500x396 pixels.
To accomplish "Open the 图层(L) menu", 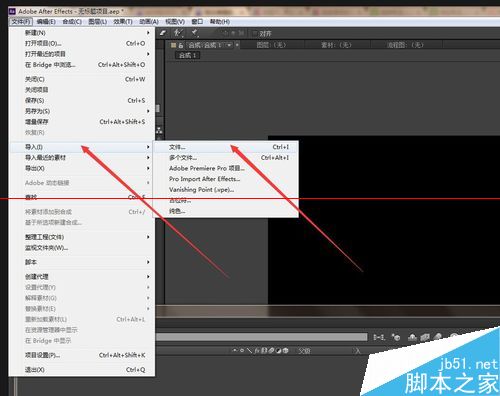I will pos(98,22).
